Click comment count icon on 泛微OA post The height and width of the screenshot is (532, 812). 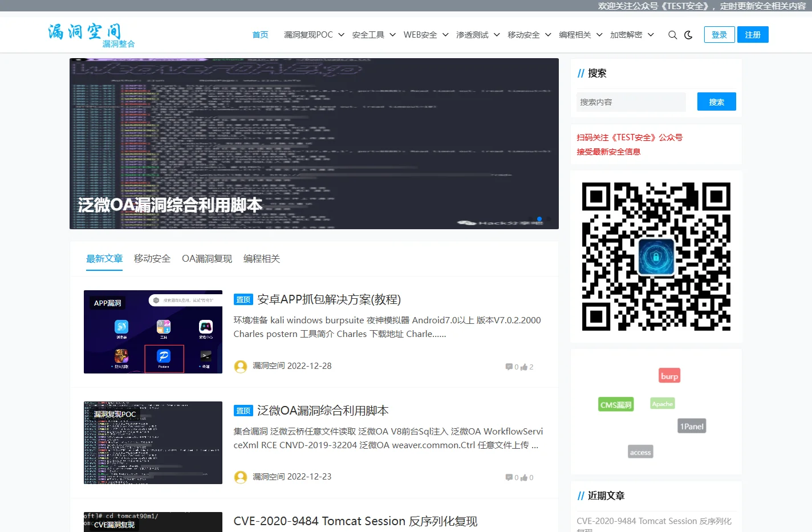click(x=509, y=477)
